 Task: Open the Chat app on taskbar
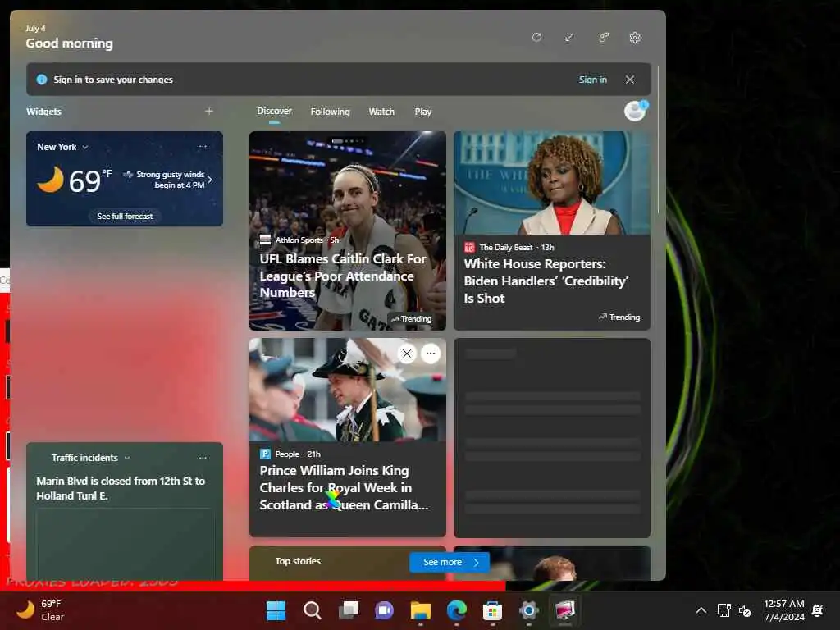coord(384,610)
